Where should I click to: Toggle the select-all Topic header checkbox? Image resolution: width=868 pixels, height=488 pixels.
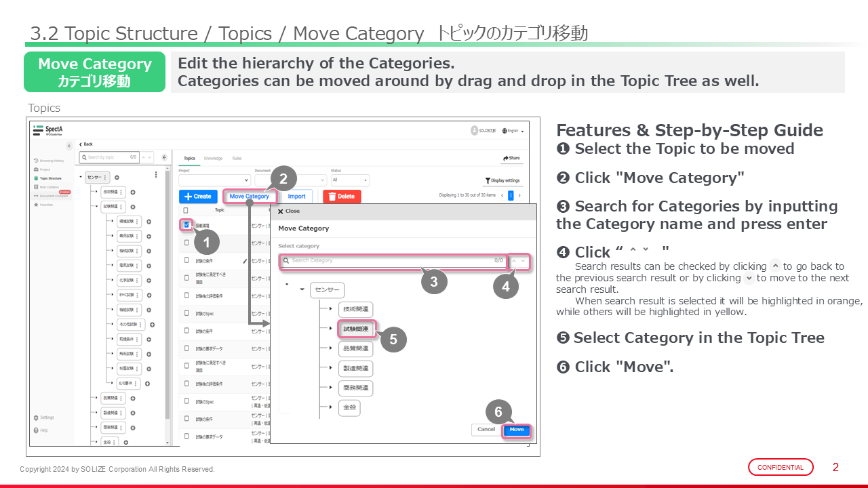point(186,210)
